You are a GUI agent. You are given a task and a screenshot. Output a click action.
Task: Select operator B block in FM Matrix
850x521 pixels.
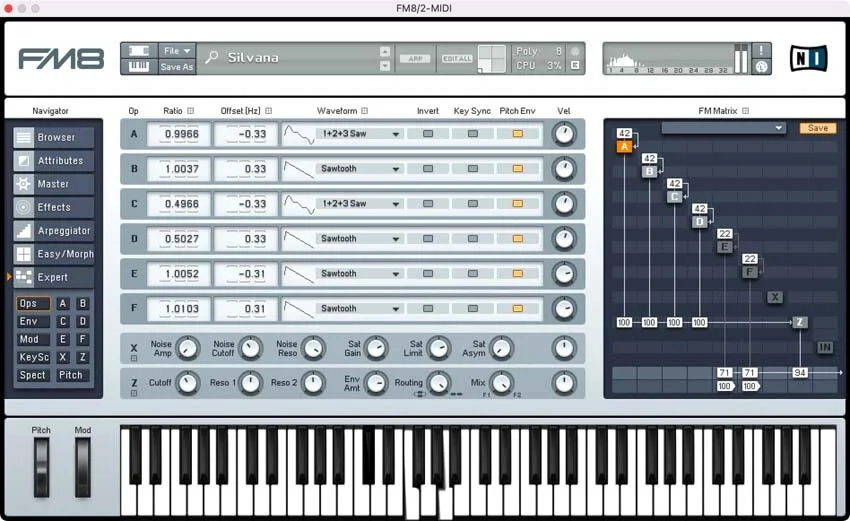pos(649,171)
